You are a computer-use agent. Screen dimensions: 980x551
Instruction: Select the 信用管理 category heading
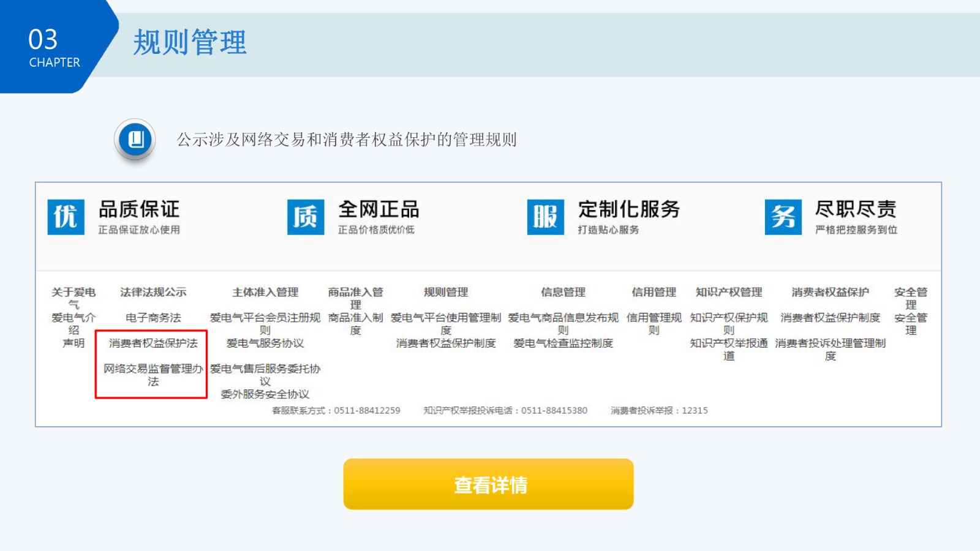[654, 293]
